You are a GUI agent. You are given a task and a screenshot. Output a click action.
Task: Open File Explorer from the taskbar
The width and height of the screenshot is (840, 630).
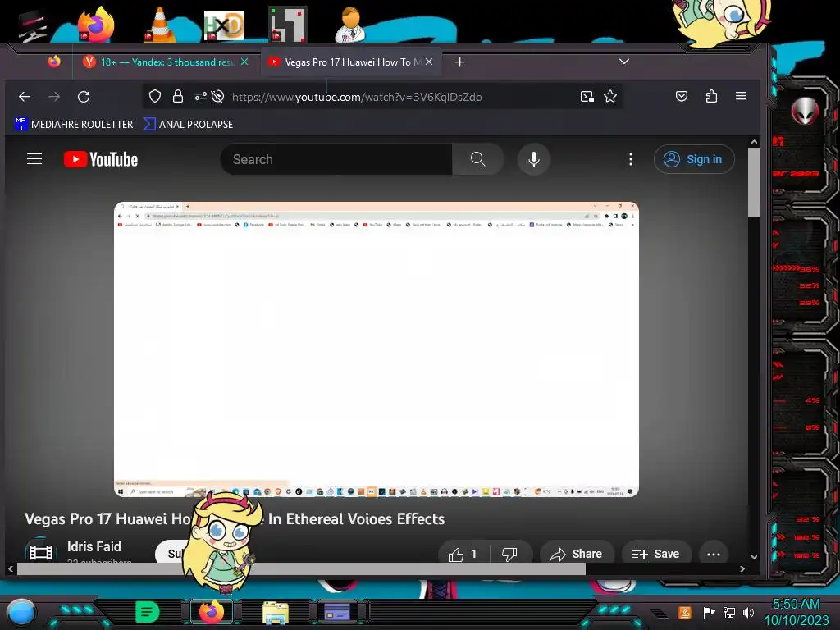click(x=276, y=612)
